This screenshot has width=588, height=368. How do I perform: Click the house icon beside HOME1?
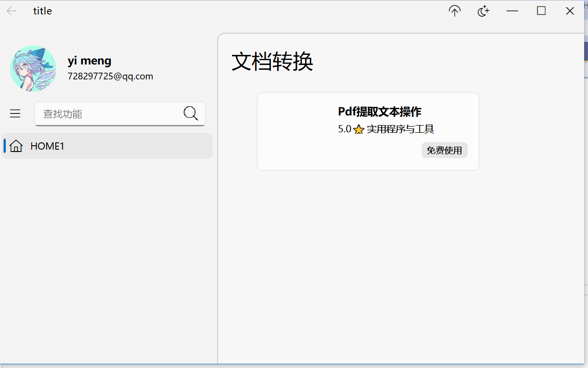coord(16,146)
